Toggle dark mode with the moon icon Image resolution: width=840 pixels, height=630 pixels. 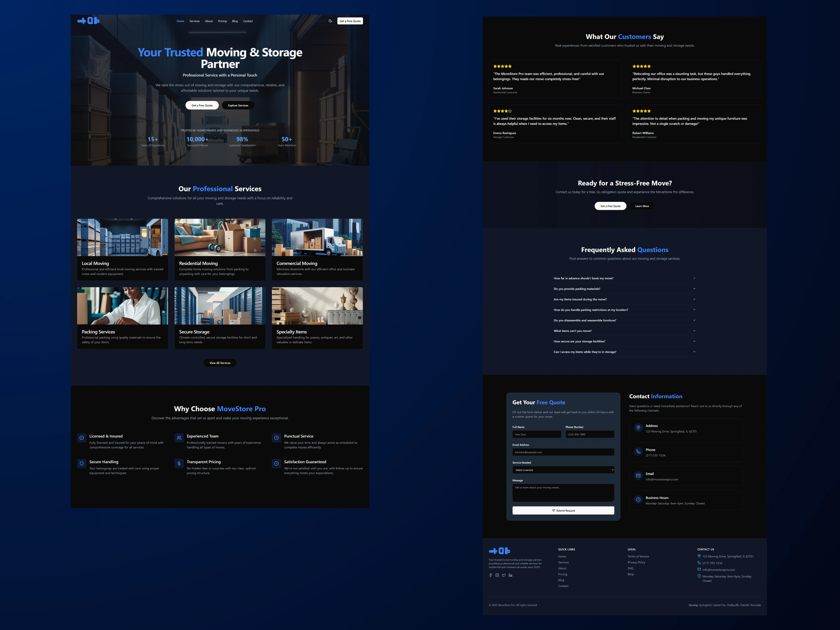[x=330, y=21]
